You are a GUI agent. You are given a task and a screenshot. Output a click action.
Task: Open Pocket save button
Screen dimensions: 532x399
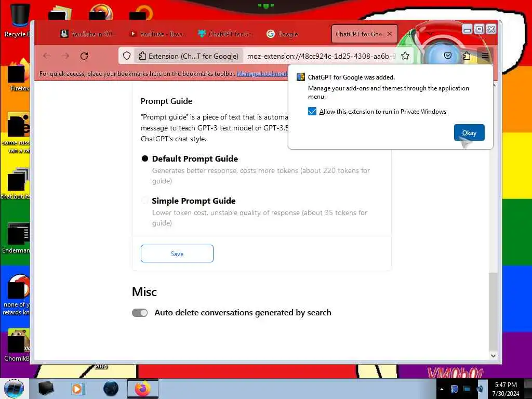click(448, 56)
